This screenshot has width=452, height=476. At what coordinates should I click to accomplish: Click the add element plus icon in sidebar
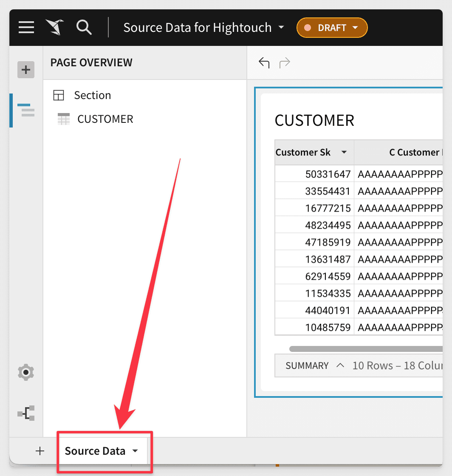26,70
